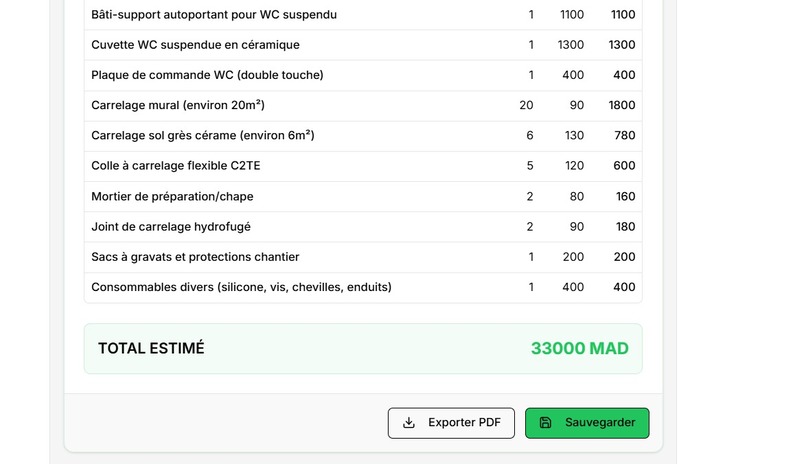The image size is (806, 464).
Task: Click total 160 in Mortier row
Action: (x=626, y=196)
